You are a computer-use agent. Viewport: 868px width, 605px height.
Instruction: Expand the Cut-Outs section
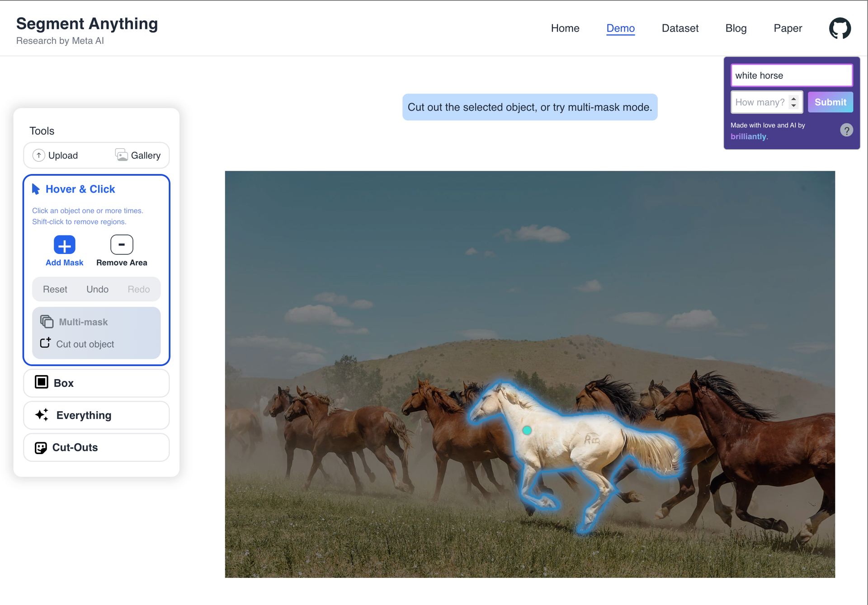(x=96, y=447)
